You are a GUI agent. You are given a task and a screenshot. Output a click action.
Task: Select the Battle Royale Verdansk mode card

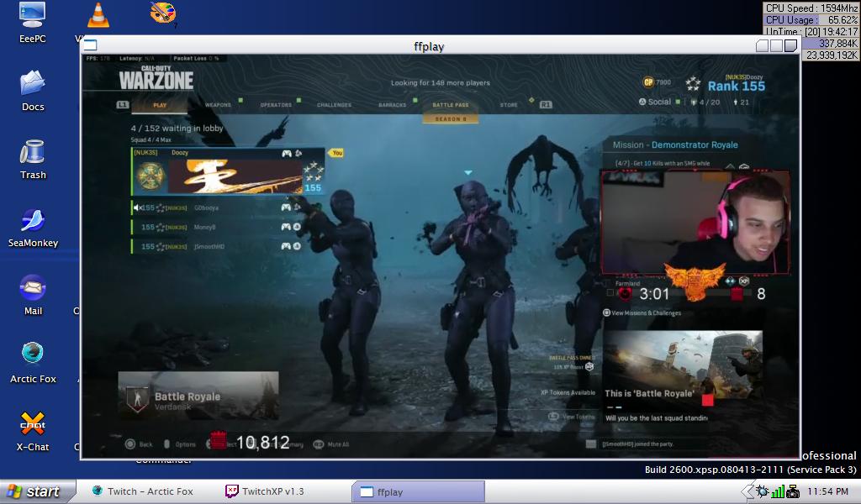(x=198, y=396)
